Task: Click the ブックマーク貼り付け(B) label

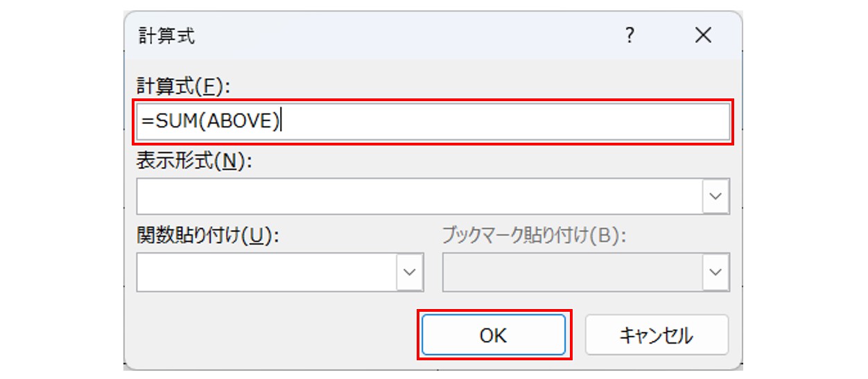Action: 534,236
